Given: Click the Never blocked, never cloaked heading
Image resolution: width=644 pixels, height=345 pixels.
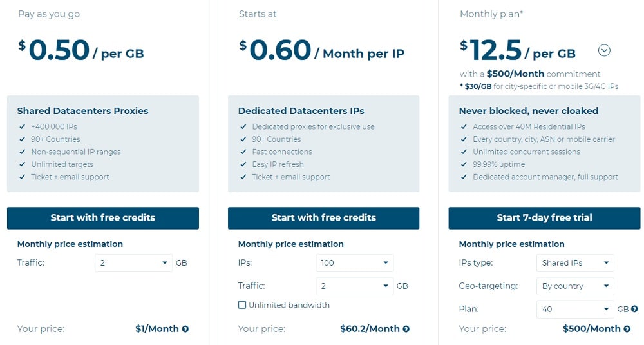Looking at the screenshot, I should [528, 111].
